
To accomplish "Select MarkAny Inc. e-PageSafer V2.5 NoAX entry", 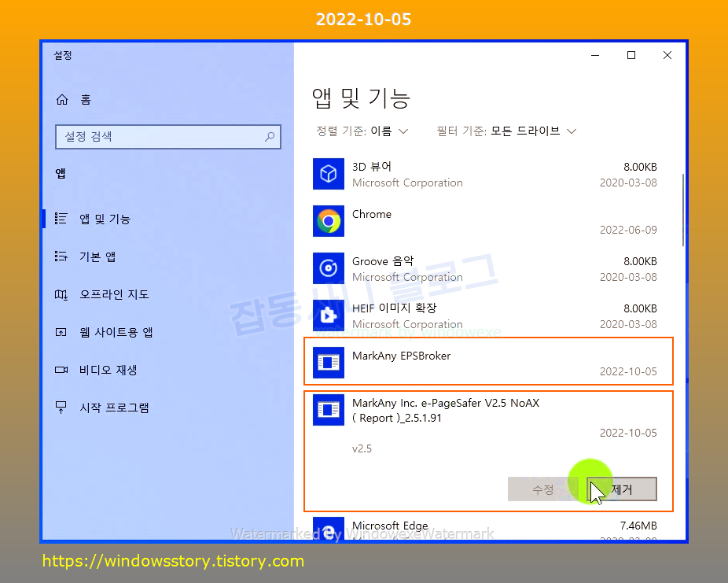I will tap(446, 410).
